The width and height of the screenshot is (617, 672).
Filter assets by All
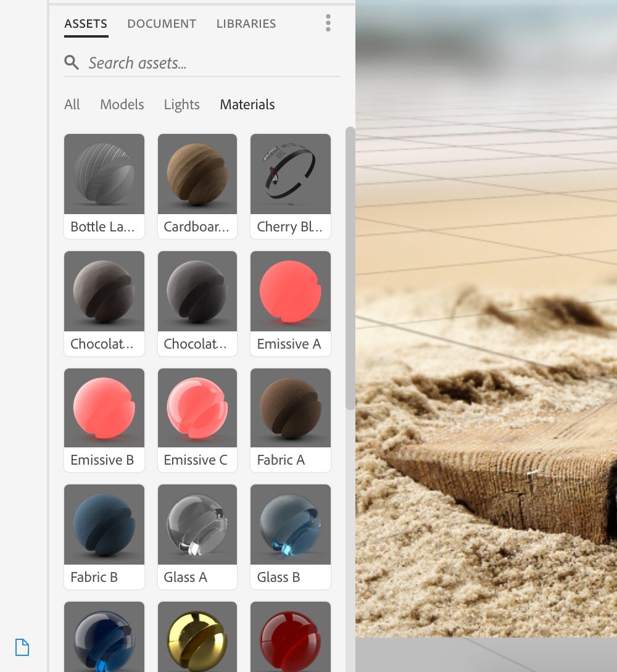[72, 104]
